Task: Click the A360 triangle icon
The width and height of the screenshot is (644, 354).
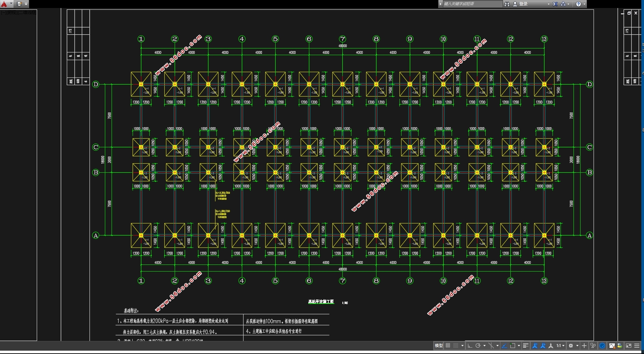Action: 563,4
